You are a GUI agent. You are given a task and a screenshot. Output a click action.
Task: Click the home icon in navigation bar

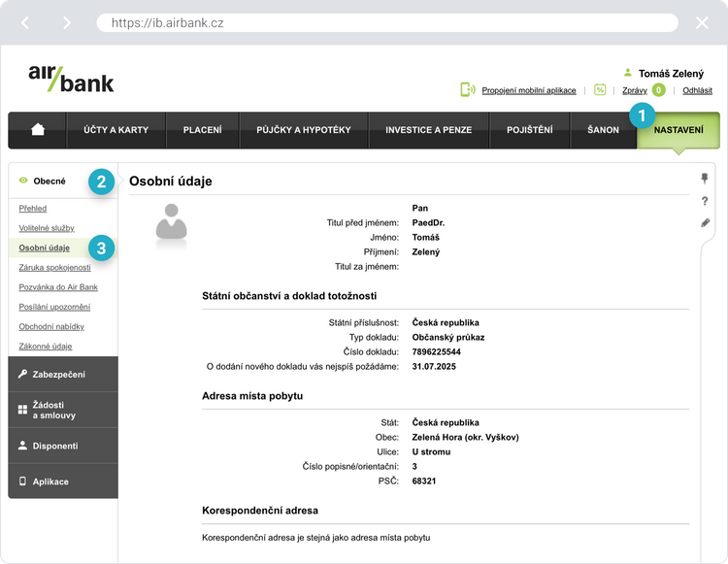38,130
